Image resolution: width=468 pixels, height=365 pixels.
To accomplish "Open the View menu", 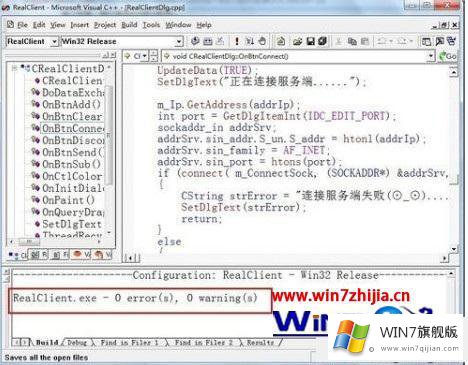I will (58, 25).
